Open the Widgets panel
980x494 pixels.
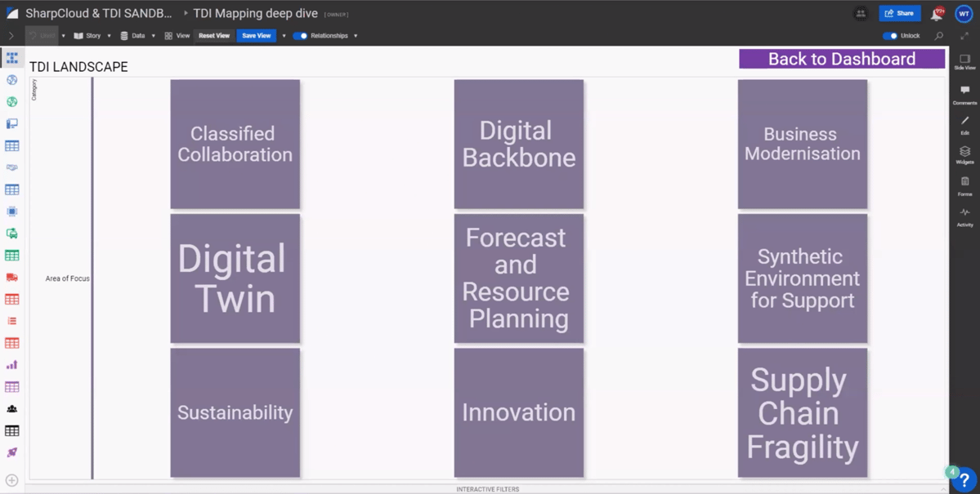[x=964, y=154]
